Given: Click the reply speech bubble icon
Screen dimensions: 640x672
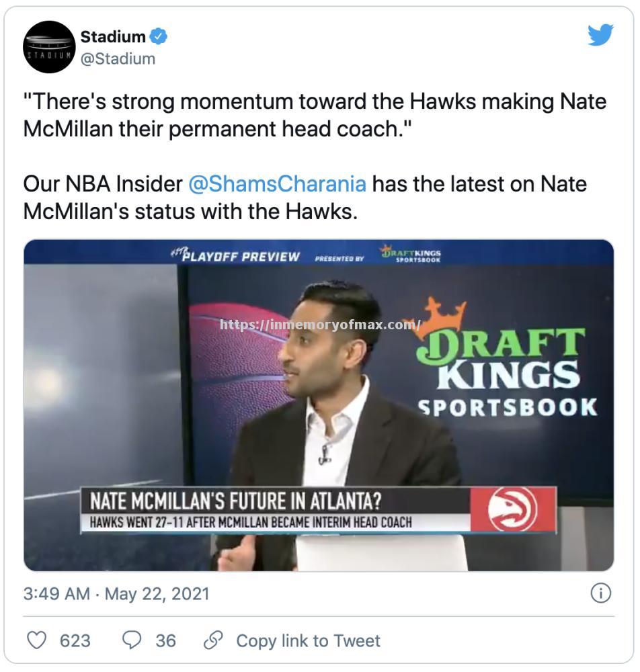Looking at the screenshot, I should (132, 640).
